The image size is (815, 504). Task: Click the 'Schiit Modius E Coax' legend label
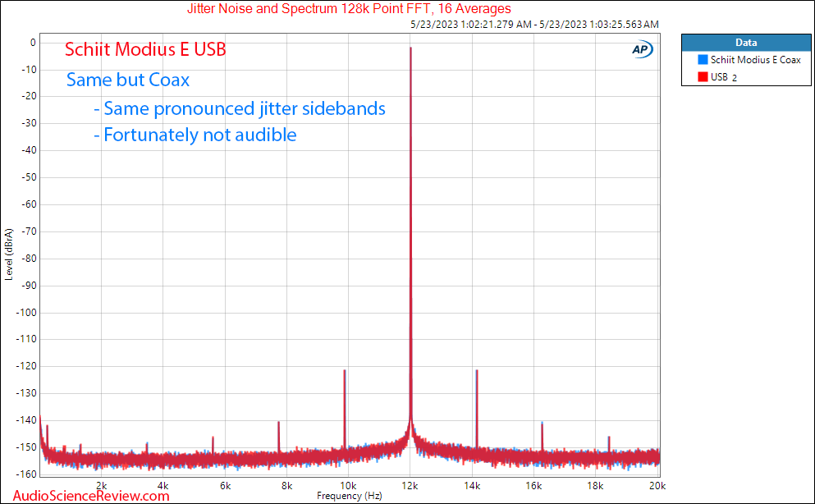tap(756, 60)
